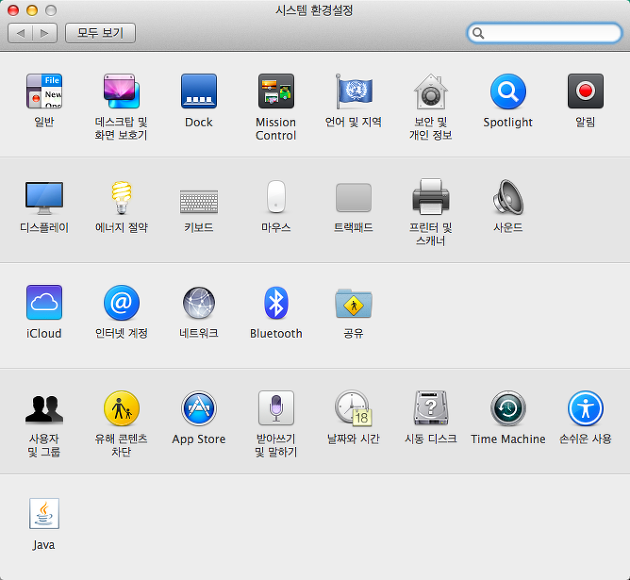The height and width of the screenshot is (580, 630).
Task: Open iCloud preferences
Action: click(x=44, y=302)
